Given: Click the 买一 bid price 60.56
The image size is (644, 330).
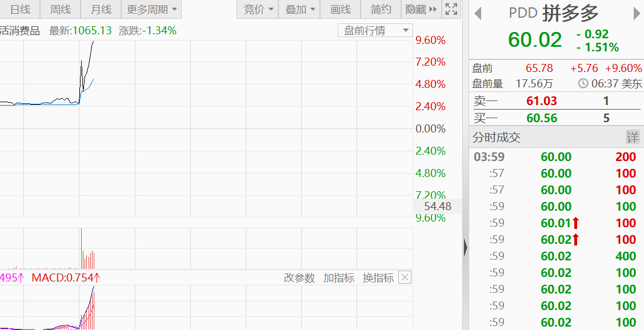Looking at the screenshot, I should tap(542, 118).
